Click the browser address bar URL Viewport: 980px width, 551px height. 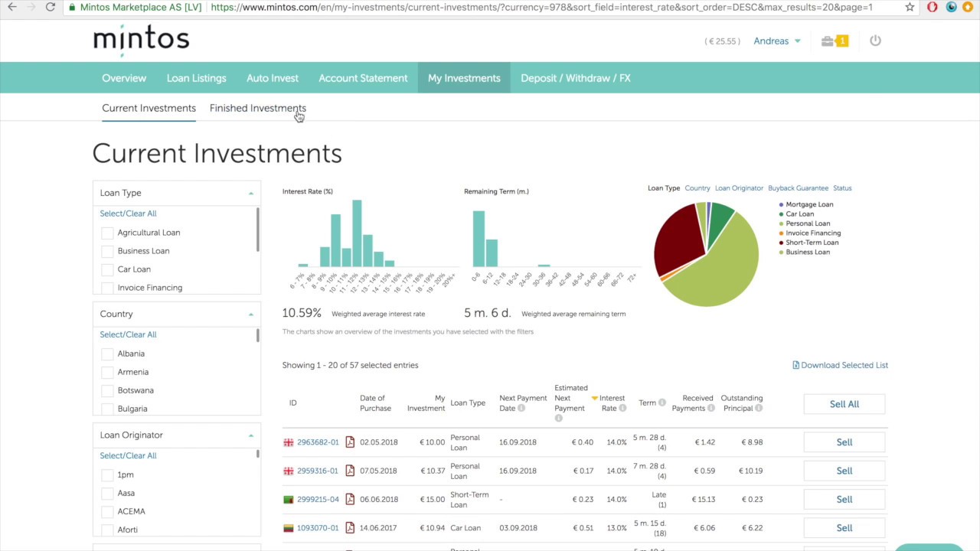(541, 7)
